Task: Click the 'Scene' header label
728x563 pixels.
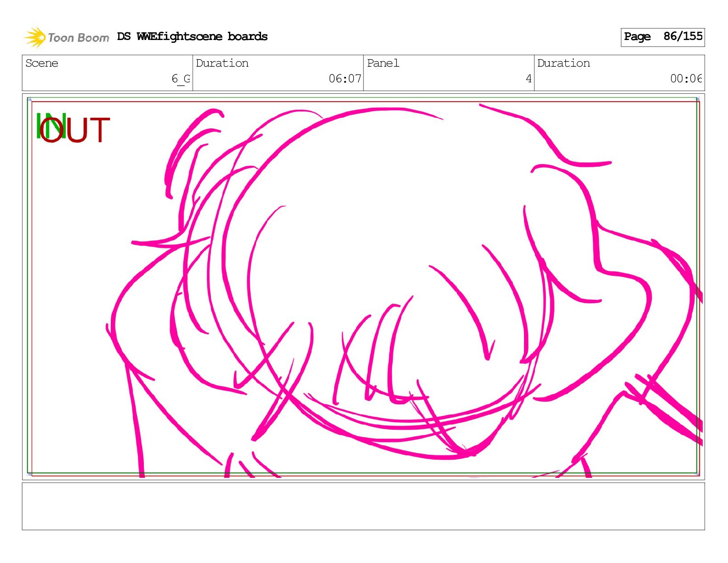Action: tap(42, 63)
